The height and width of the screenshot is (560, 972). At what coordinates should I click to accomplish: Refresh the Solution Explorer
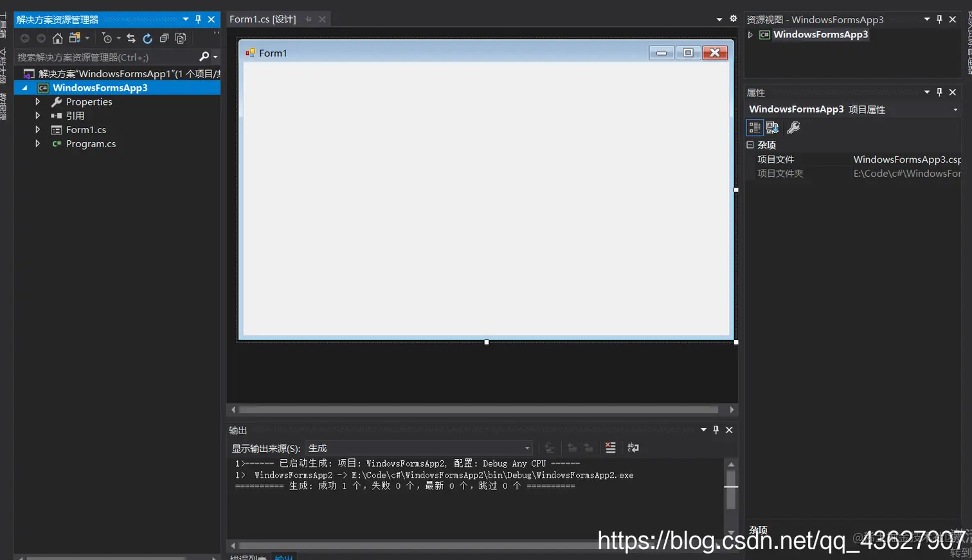tap(148, 39)
